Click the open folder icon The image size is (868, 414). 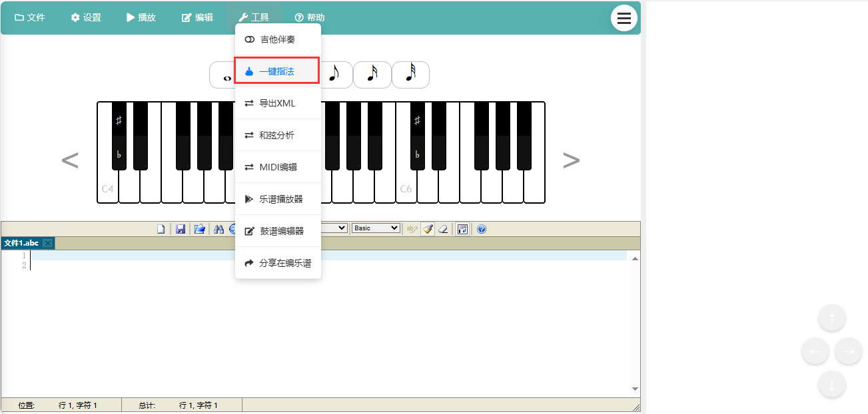(199, 229)
